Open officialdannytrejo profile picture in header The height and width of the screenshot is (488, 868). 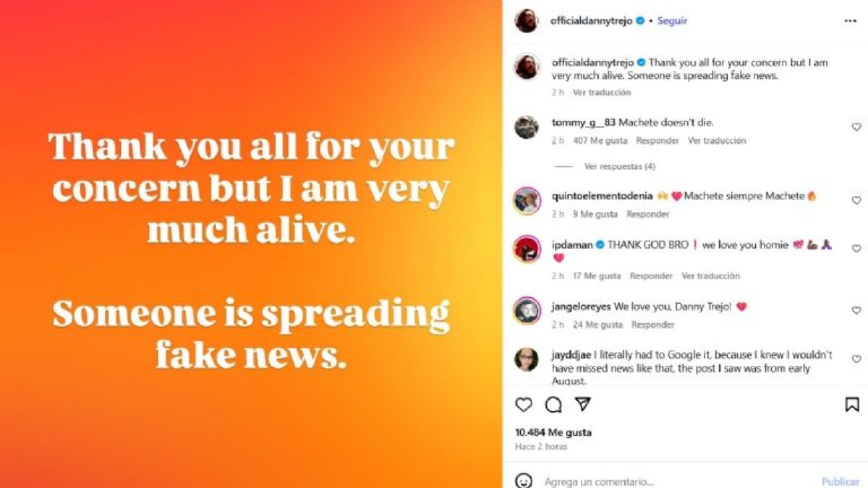click(x=527, y=21)
